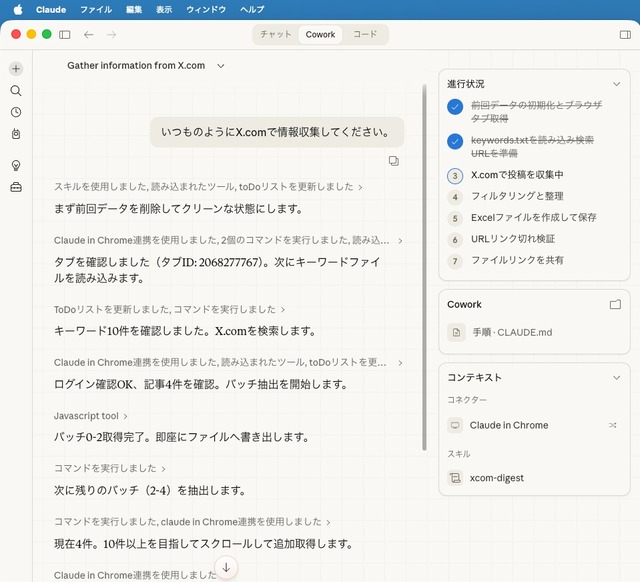
Task: Open the Apple menu
Action: click(x=18, y=9)
